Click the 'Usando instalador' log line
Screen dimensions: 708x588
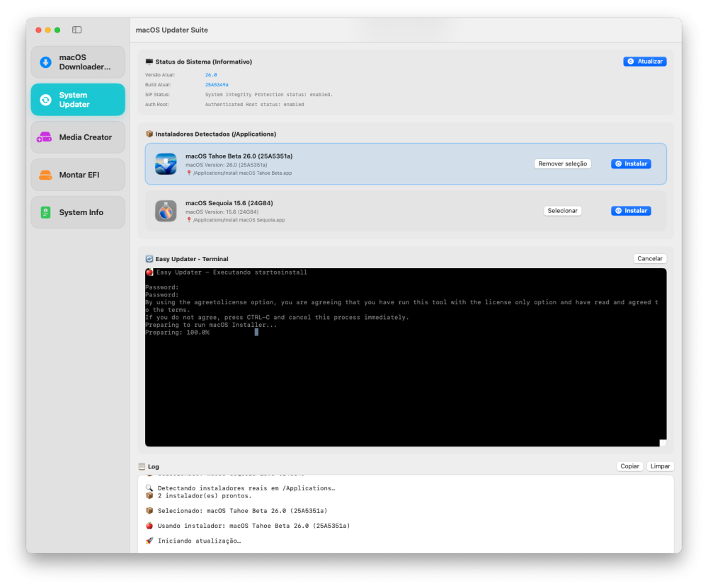(x=253, y=526)
